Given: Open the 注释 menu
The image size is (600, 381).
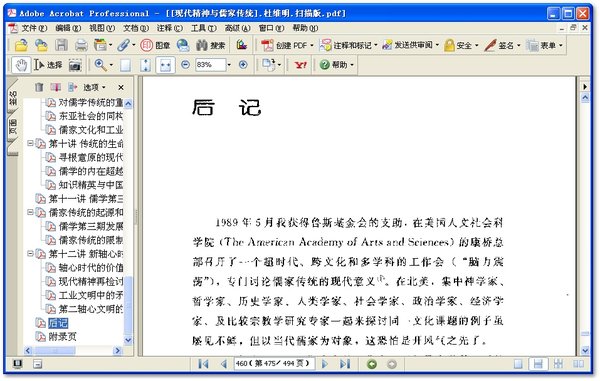Looking at the screenshot, I should 170,28.
